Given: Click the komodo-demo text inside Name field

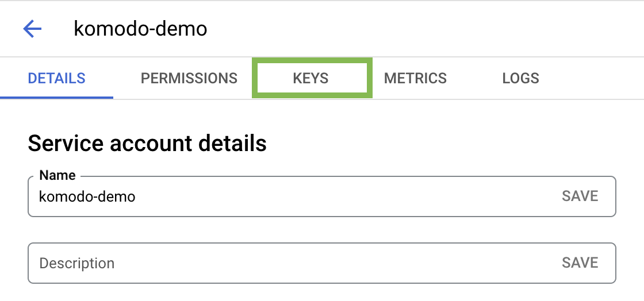Looking at the screenshot, I should (87, 196).
